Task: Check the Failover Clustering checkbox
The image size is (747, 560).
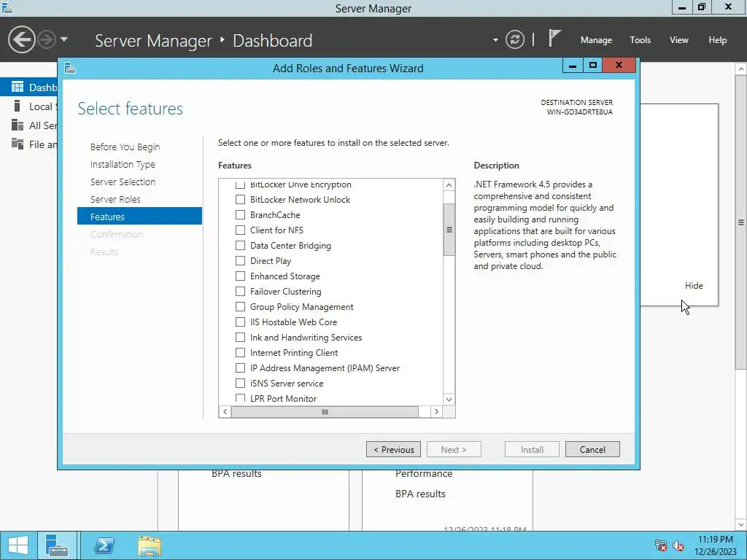Action: point(241,292)
